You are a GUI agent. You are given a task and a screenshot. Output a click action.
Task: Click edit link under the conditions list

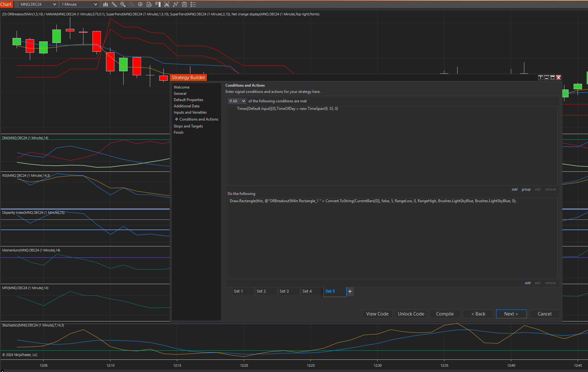coord(538,190)
